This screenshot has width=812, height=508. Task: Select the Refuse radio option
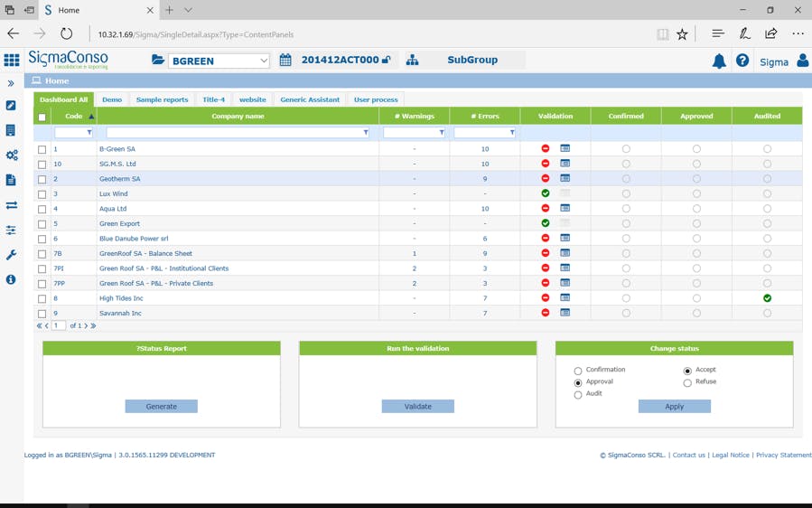click(x=687, y=382)
